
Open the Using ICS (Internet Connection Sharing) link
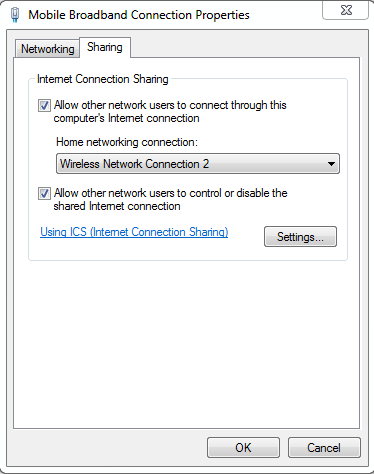point(134,232)
